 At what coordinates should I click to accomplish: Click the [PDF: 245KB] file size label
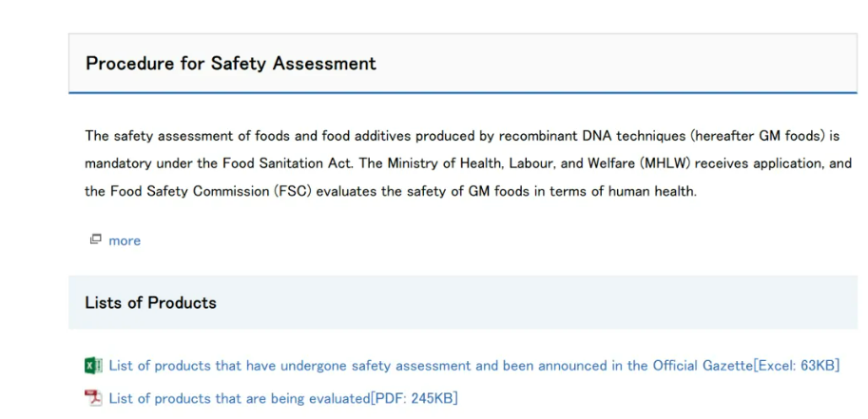415,398
